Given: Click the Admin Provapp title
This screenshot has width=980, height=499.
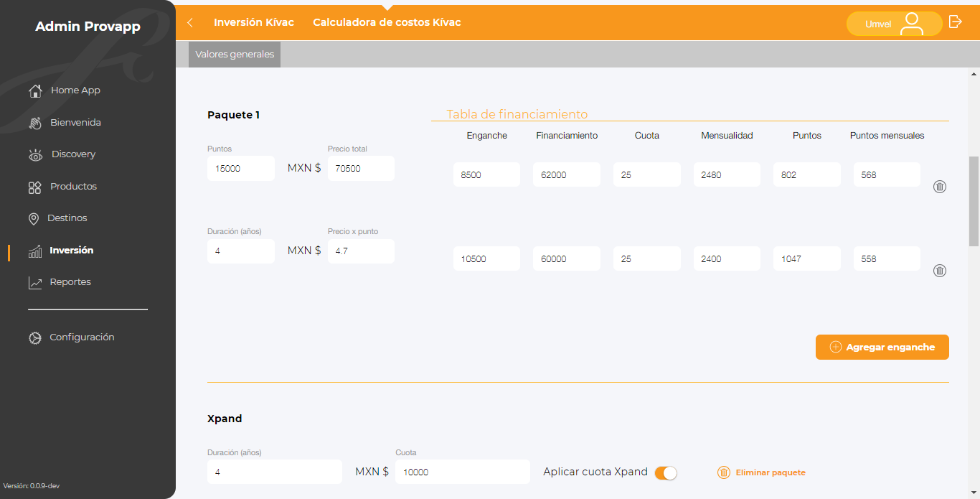Looking at the screenshot, I should (x=88, y=27).
